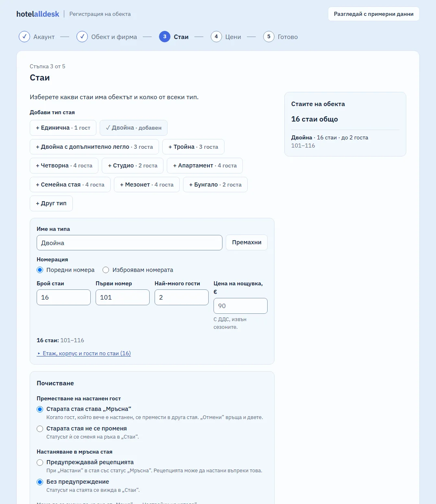
Task: Go to the Обект и фирма step
Action: pyautogui.click(x=107, y=37)
